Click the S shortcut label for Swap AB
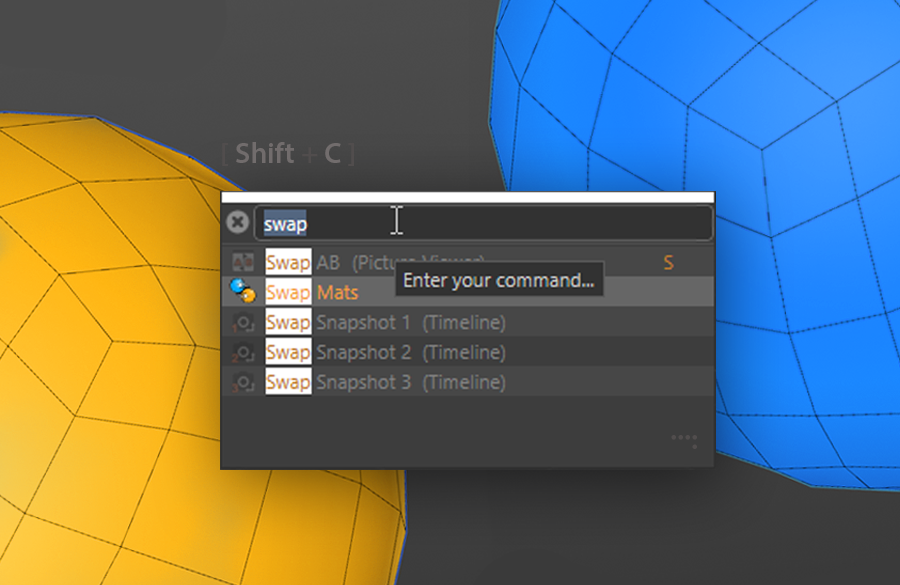Image resolution: width=900 pixels, height=585 pixels. pyautogui.click(x=668, y=262)
